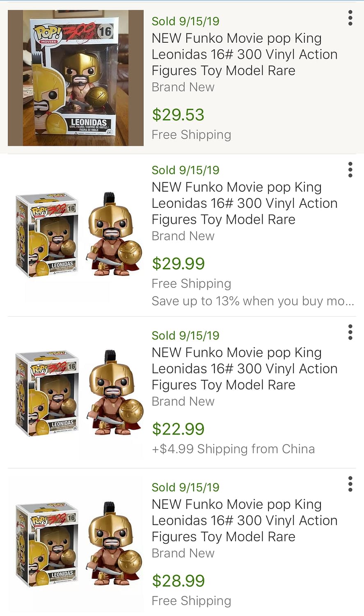Expand the truncated 'Save up to 13%' promotion text

253,301
